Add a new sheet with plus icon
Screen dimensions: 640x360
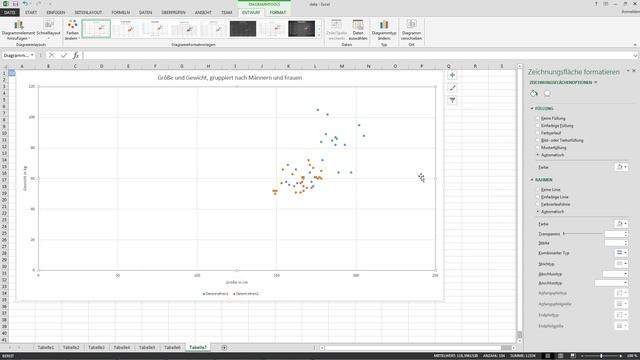224,347
